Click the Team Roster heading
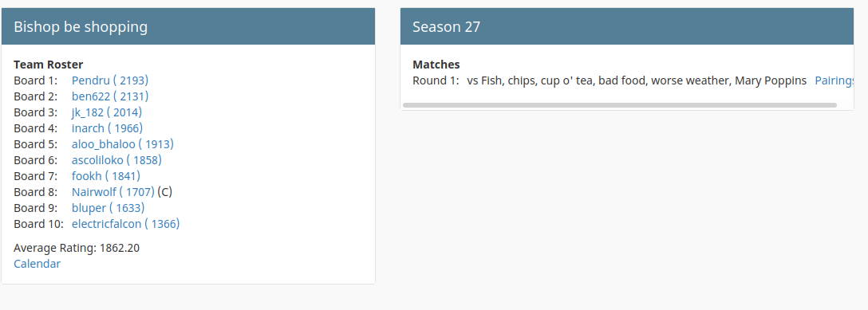Viewport: 868px width, 310px height. tap(48, 65)
